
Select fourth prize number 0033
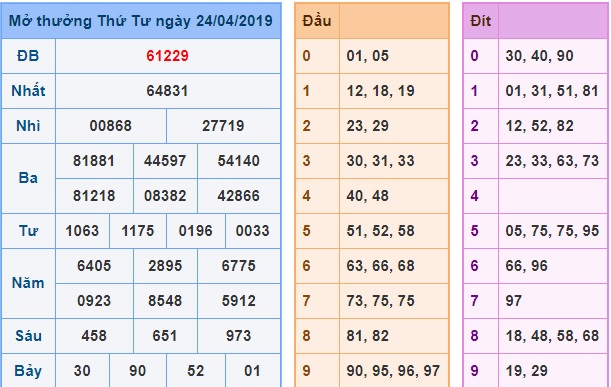[253, 231]
